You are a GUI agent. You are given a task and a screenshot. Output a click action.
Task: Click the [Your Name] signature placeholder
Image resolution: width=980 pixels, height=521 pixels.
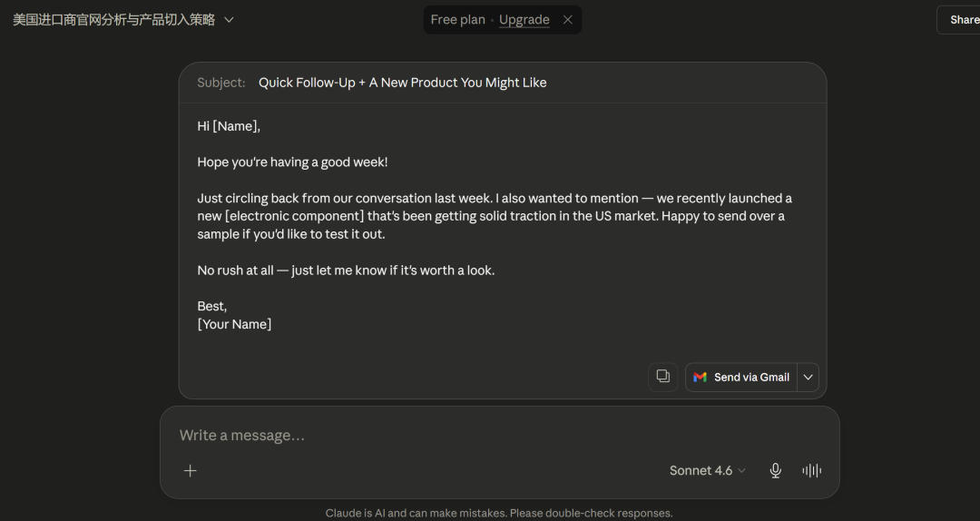click(x=234, y=324)
